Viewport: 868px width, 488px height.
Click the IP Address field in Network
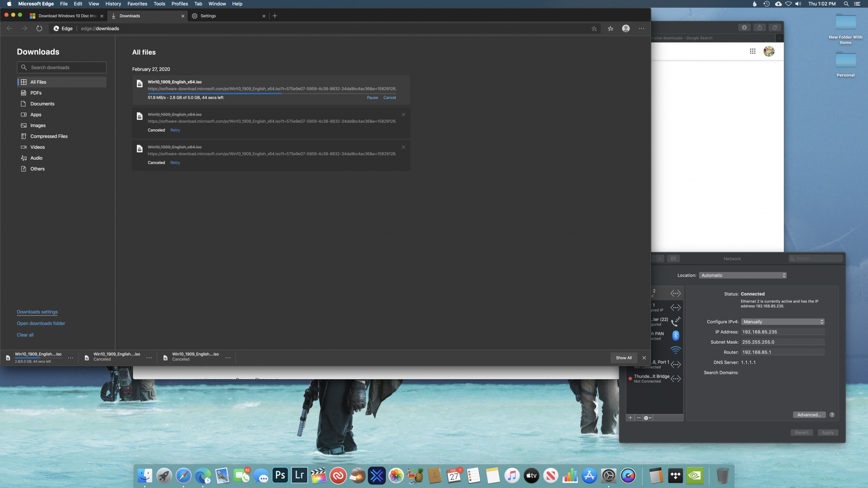[x=783, y=332]
